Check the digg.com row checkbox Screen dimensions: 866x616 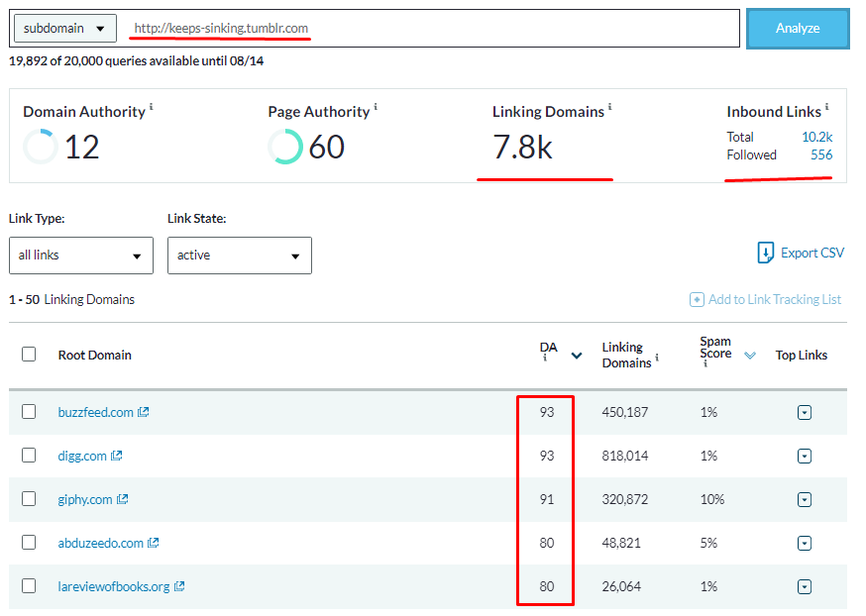coord(29,455)
